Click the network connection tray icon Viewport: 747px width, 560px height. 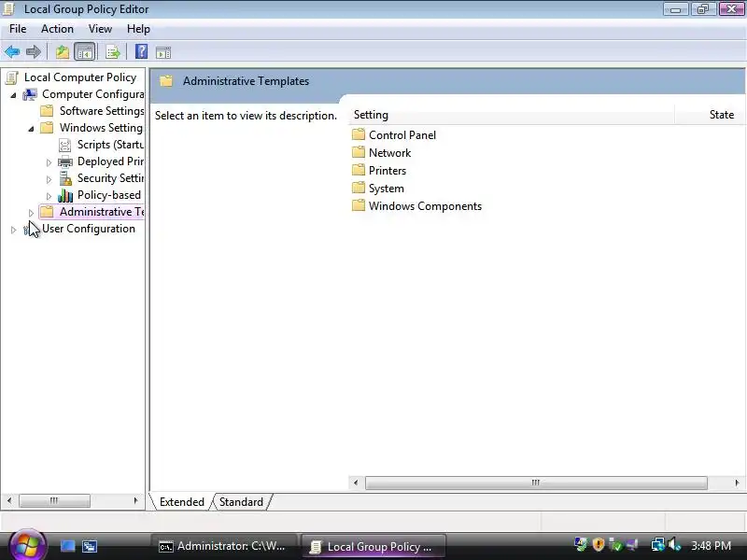(658, 545)
